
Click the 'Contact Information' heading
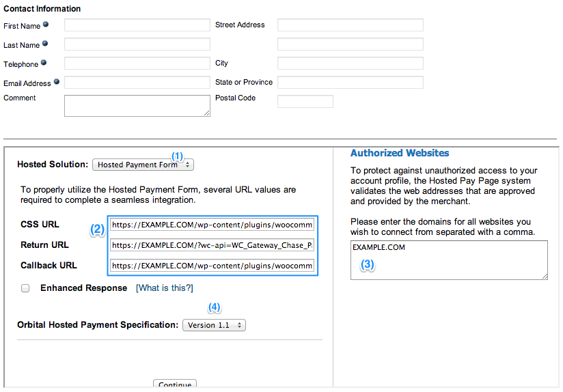tap(42, 9)
